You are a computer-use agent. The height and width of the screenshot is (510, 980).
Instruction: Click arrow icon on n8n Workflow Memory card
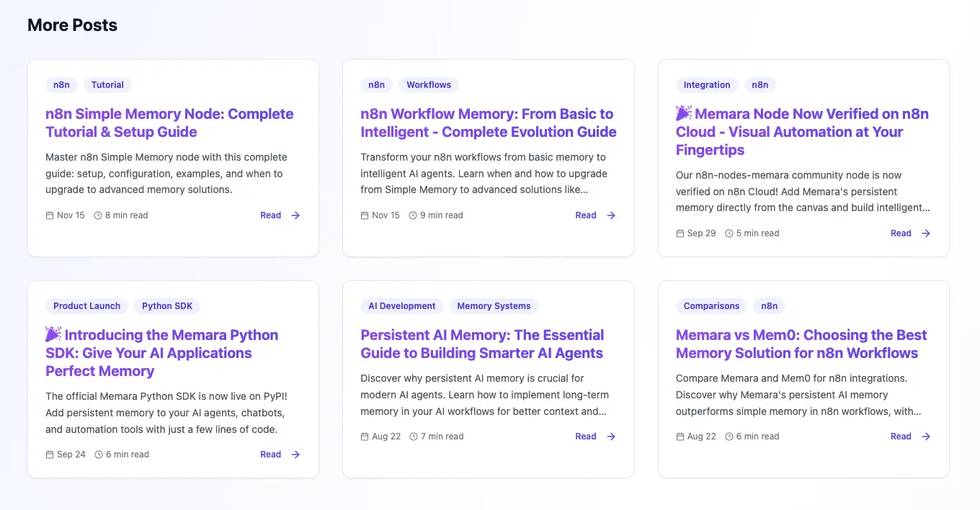click(x=611, y=215)
